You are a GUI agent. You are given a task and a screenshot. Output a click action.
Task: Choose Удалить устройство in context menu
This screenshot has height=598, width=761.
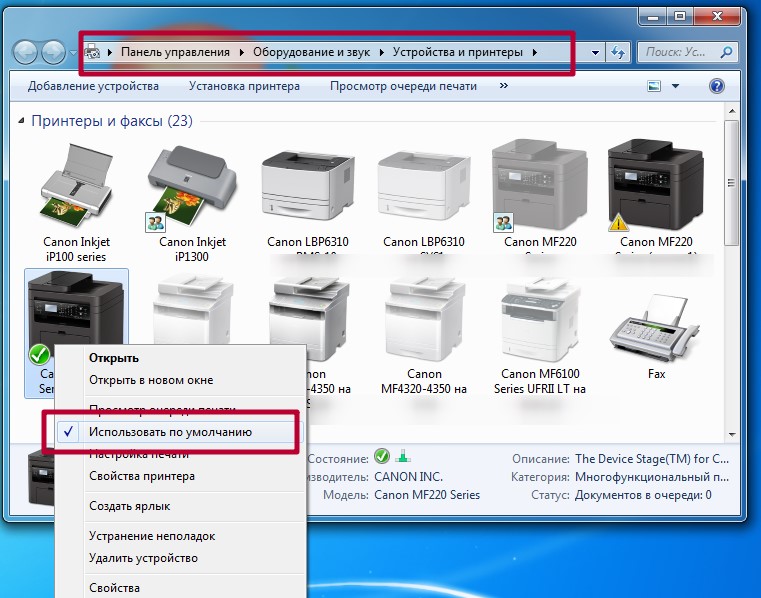coord(143,558)
